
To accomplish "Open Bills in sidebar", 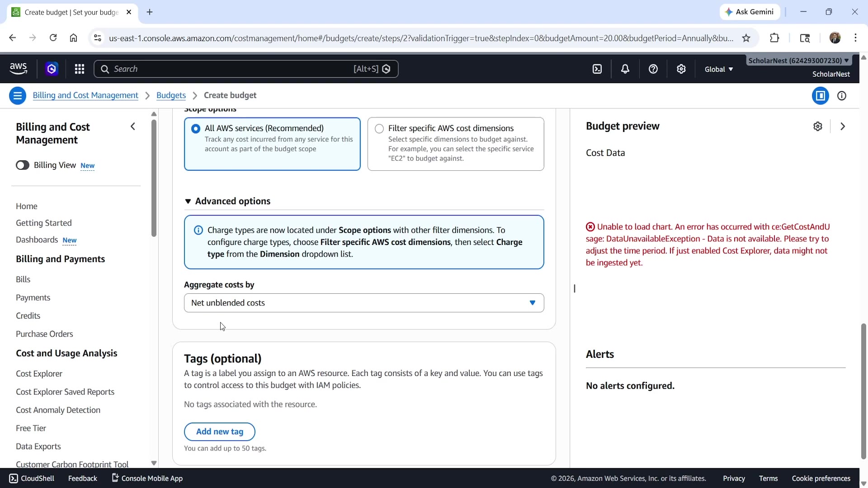I will (x=23, y=279).
